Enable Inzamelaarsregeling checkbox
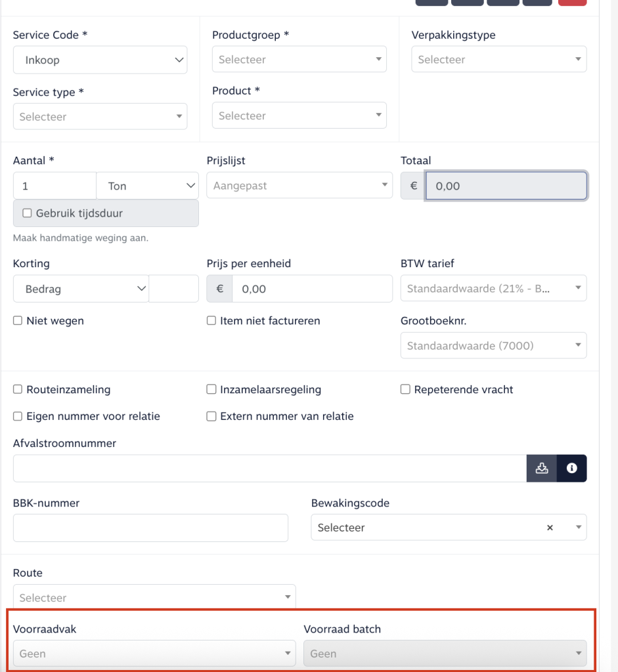Screen dimensions: 618x672 coord(211,389)
